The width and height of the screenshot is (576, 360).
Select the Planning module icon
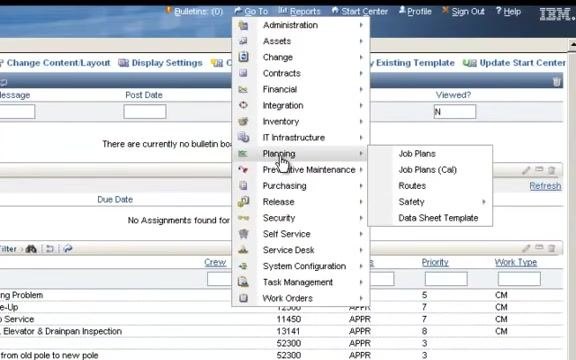243,154
